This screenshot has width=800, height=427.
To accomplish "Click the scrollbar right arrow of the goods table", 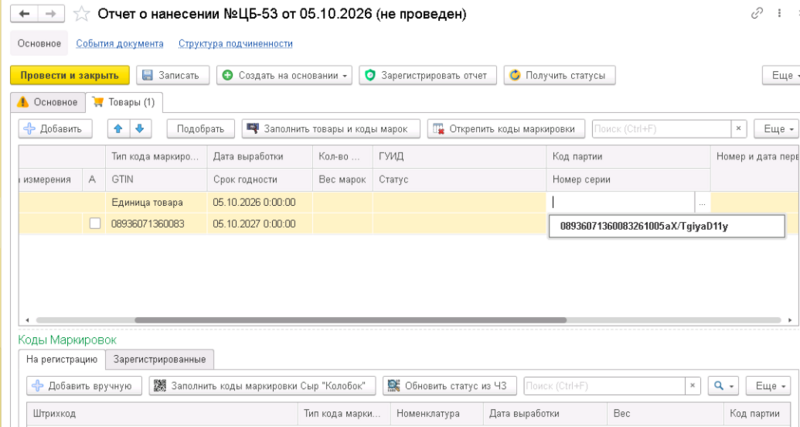I will click(x=790, y=320).
